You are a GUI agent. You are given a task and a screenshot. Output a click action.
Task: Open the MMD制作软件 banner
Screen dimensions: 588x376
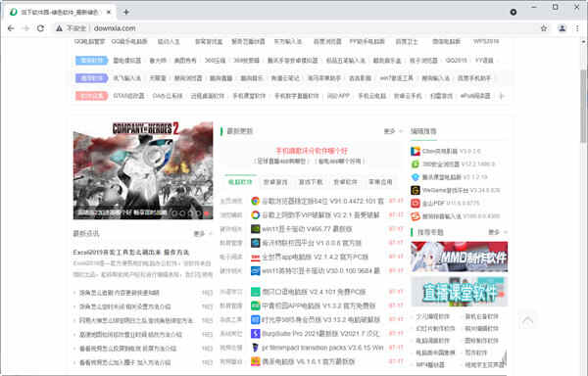click(x=460, y=257)
